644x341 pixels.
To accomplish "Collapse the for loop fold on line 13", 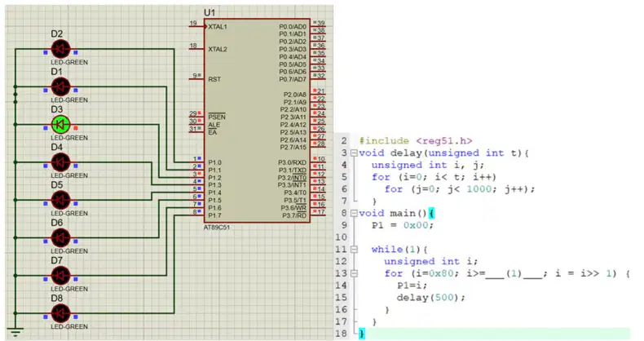I will point(353,273).
